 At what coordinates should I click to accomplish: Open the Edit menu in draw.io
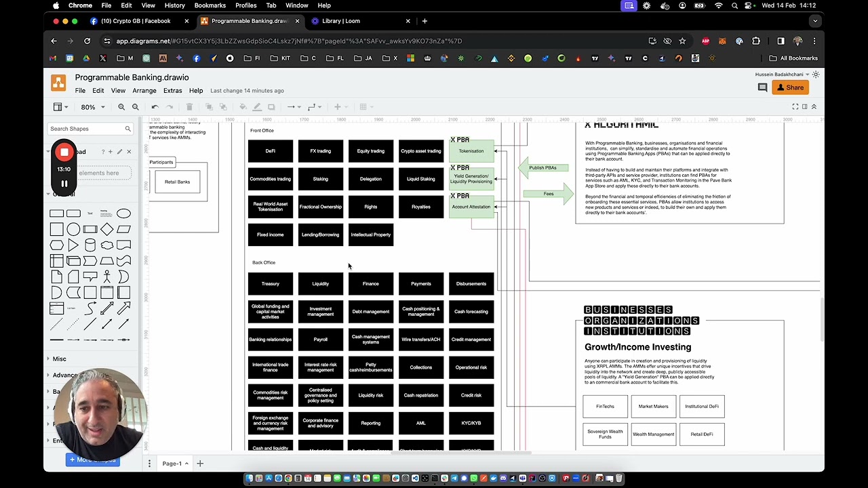(98, 91)
